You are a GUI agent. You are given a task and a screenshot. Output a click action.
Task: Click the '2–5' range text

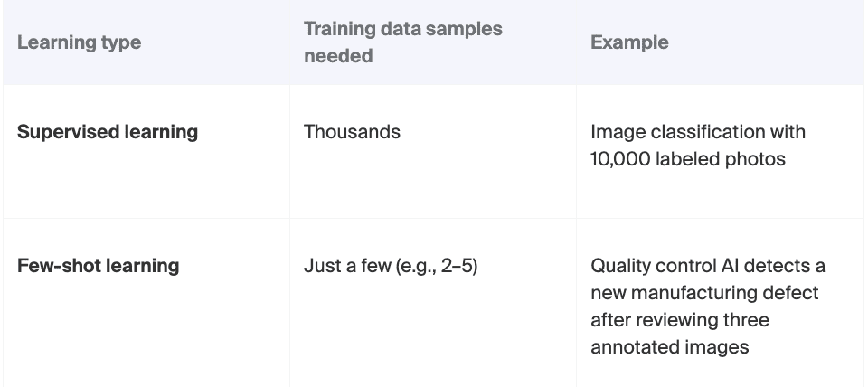coord(458,267)
